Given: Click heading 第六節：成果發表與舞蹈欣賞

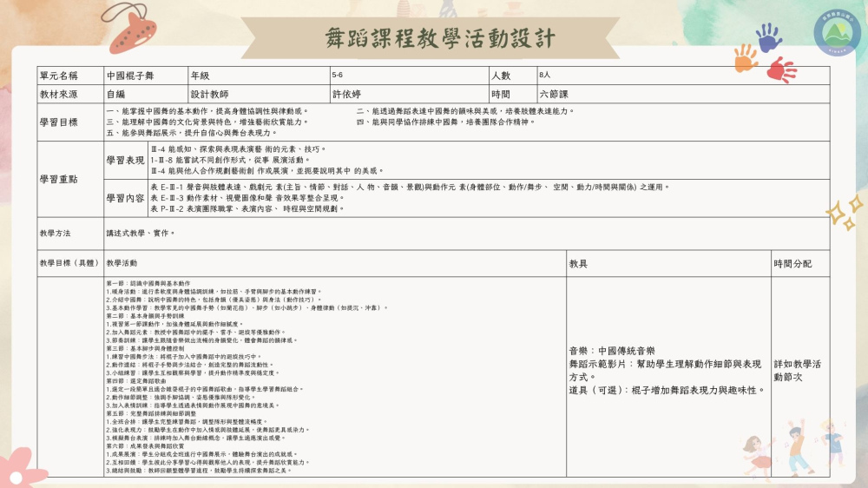Looking at the screenshot, I should coord(145,446).
